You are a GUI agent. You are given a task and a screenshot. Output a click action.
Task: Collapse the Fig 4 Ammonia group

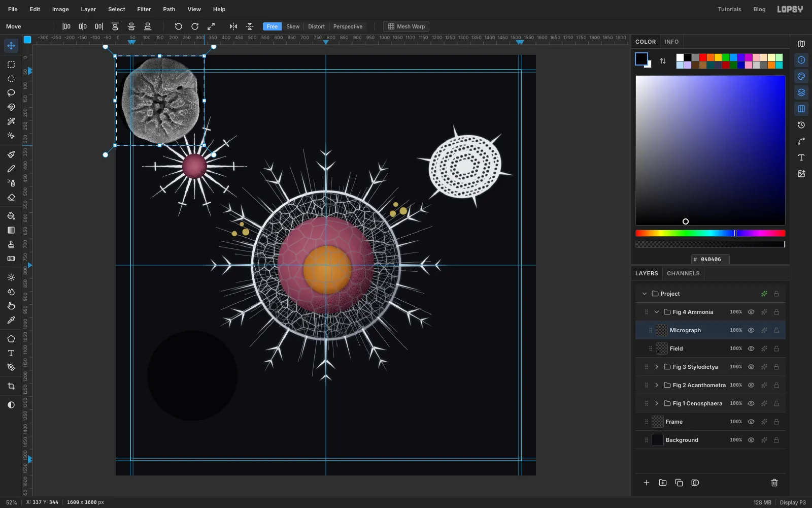(657, 312)
